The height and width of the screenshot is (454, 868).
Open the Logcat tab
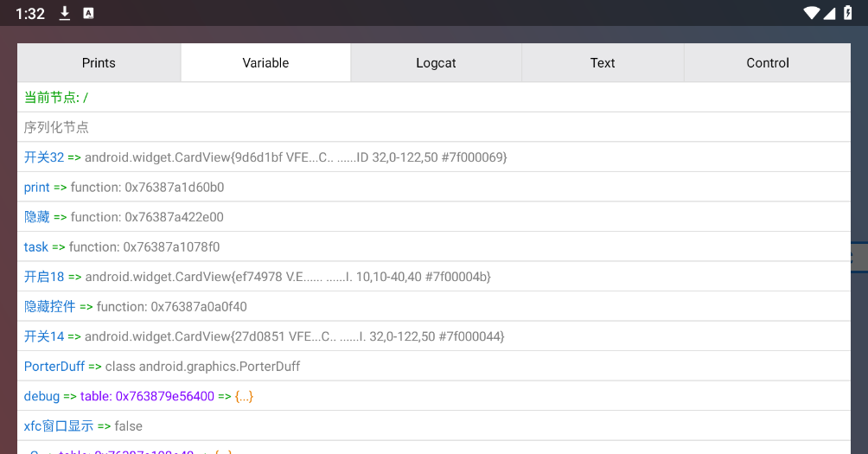point(436,63)
